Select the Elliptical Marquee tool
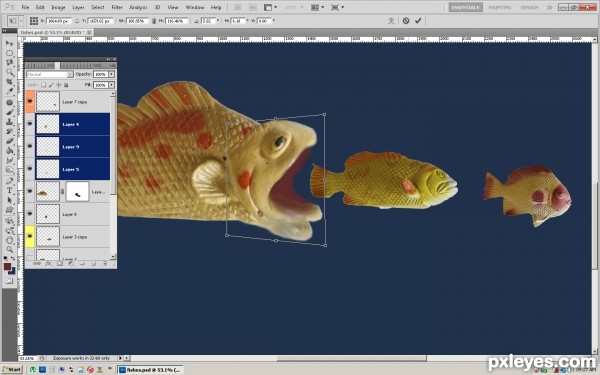The height and width of the screenshot is (375, 600). 9,53
